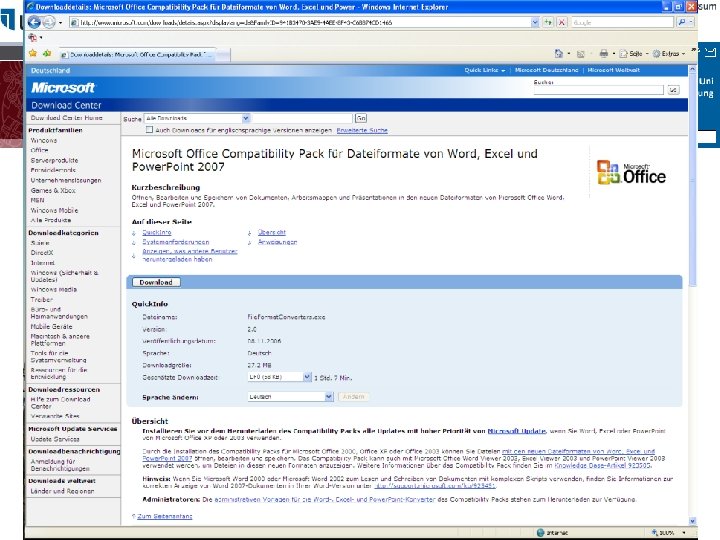Click Zum Seitenanfang link
This screenshot has width=720, height=540.
(x=164, y=516)
